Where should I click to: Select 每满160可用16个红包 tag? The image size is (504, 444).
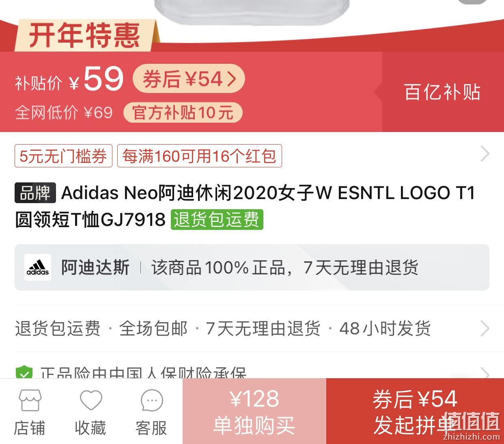click(x=200, y=156)
